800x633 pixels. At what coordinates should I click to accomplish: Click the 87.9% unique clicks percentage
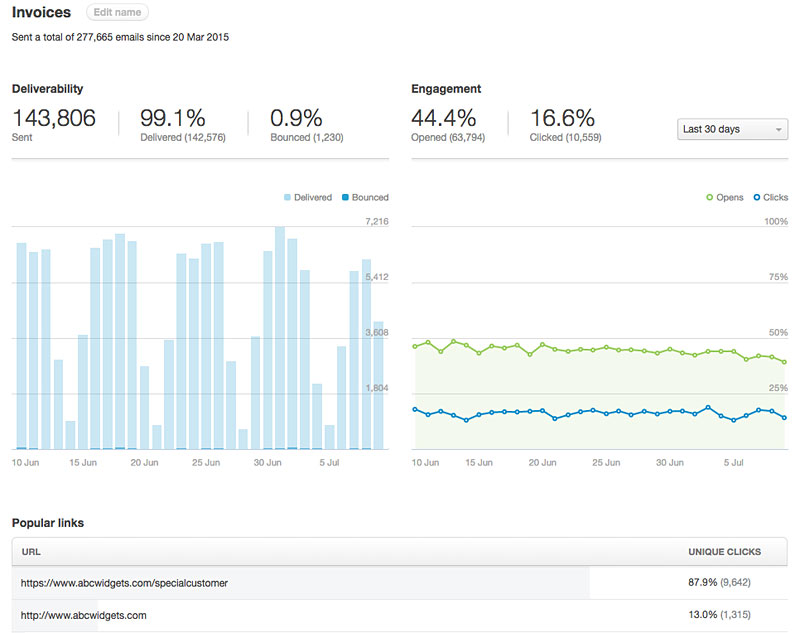(702, 583)
